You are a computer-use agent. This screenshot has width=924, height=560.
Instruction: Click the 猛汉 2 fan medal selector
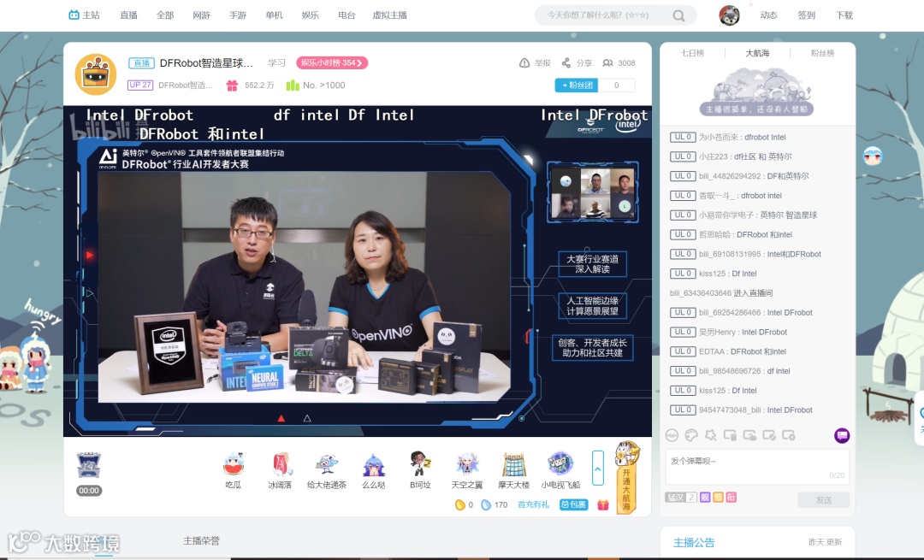pyautogui.click(x=681, y=498)
